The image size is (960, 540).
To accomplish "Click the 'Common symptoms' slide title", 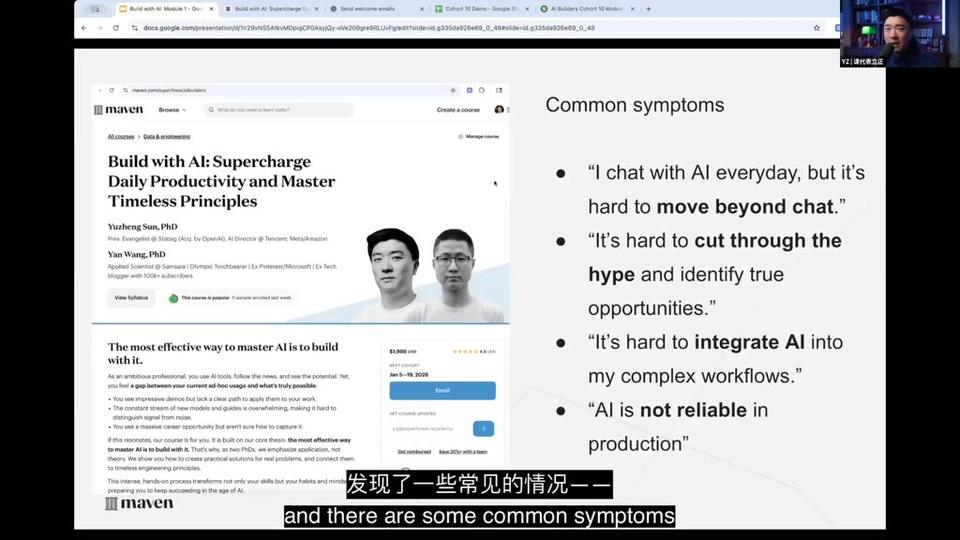I will tap(635, 105).
